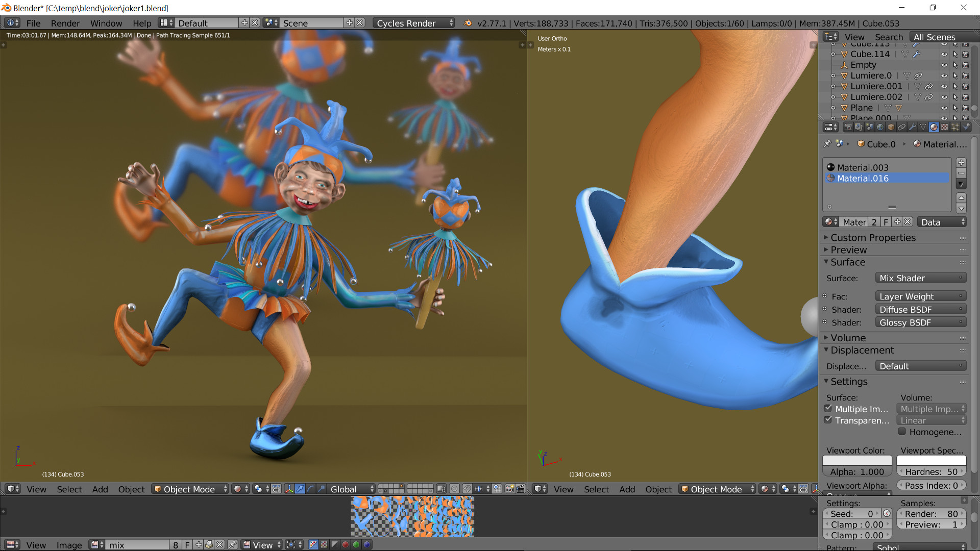980x551 pixels.
Task: Pin image icon in image editor header
Action: 233,545
